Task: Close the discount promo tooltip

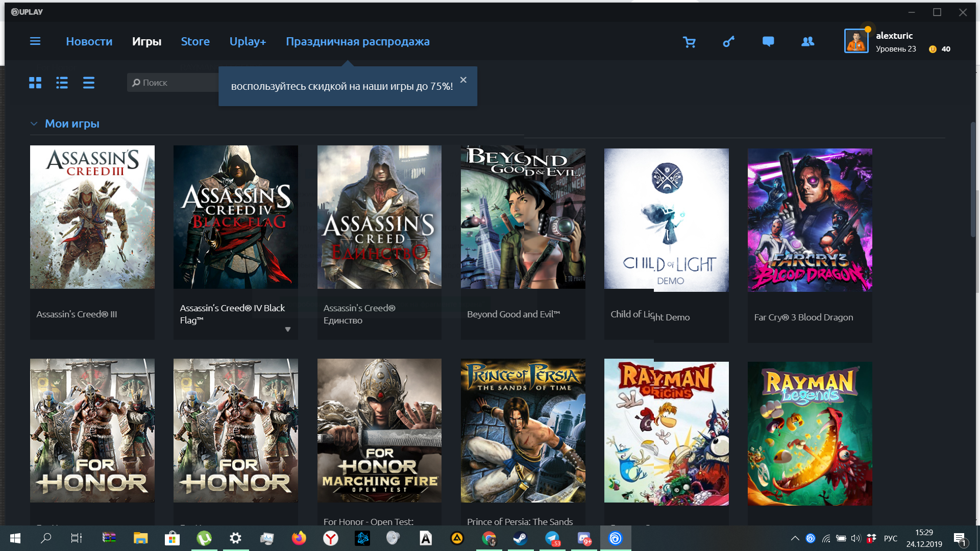Action: (463, 80)
